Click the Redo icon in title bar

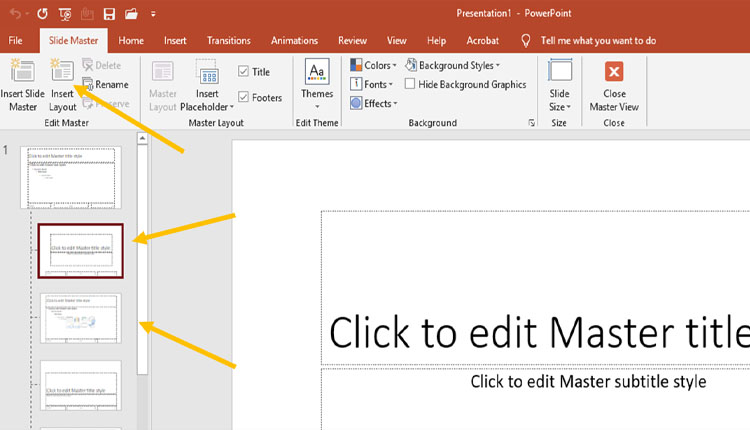[41, 14]
